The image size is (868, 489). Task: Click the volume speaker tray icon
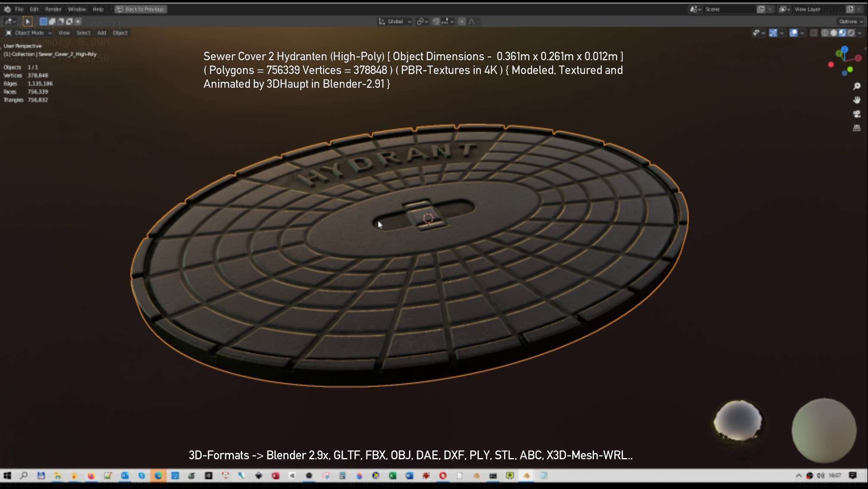pyautogui.click(x=820, y=476)
